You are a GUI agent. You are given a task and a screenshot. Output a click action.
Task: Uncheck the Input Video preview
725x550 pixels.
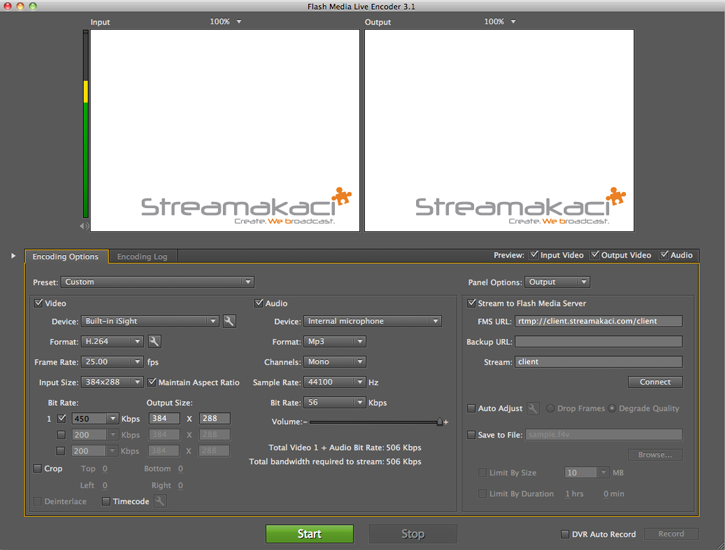click(534, 255)
